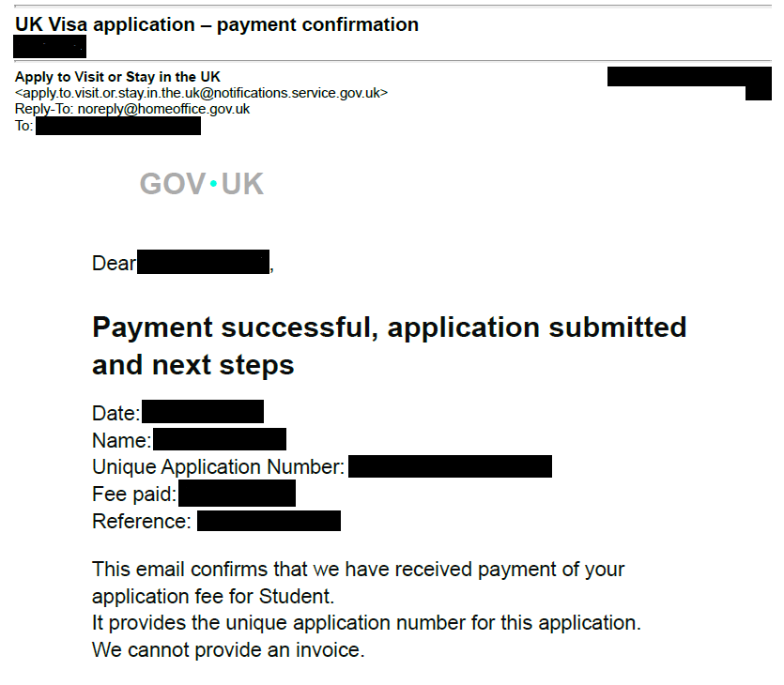The image size is (784, 685).
Task: Click the redacted name after Dear
Action: click(x=203, y=263)
